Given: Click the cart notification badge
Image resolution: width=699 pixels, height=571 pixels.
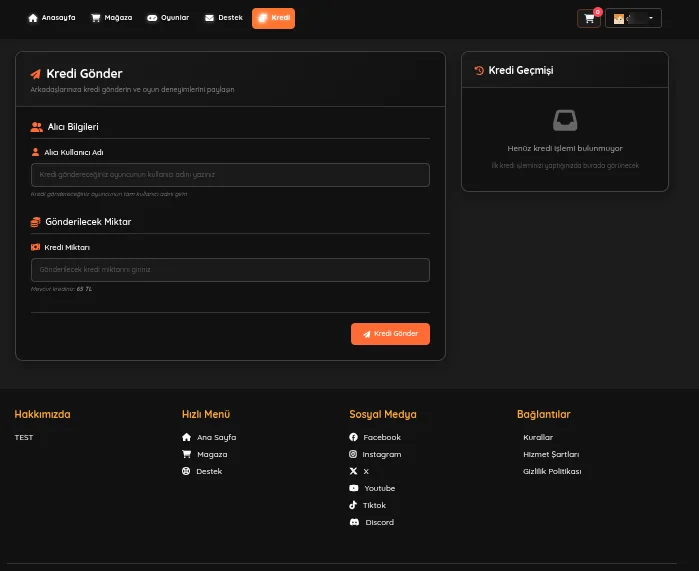Looking at the screenshot, I should [598, 12].
